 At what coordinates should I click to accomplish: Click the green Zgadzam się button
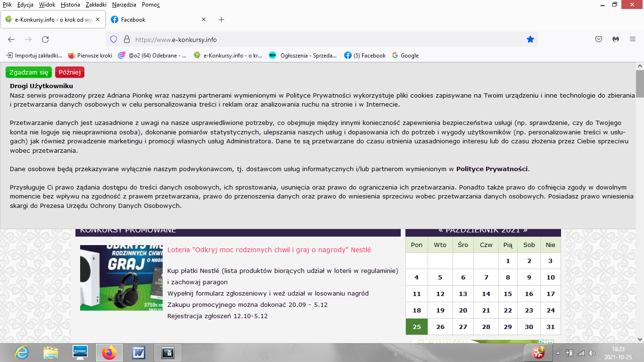coord(29,72)
